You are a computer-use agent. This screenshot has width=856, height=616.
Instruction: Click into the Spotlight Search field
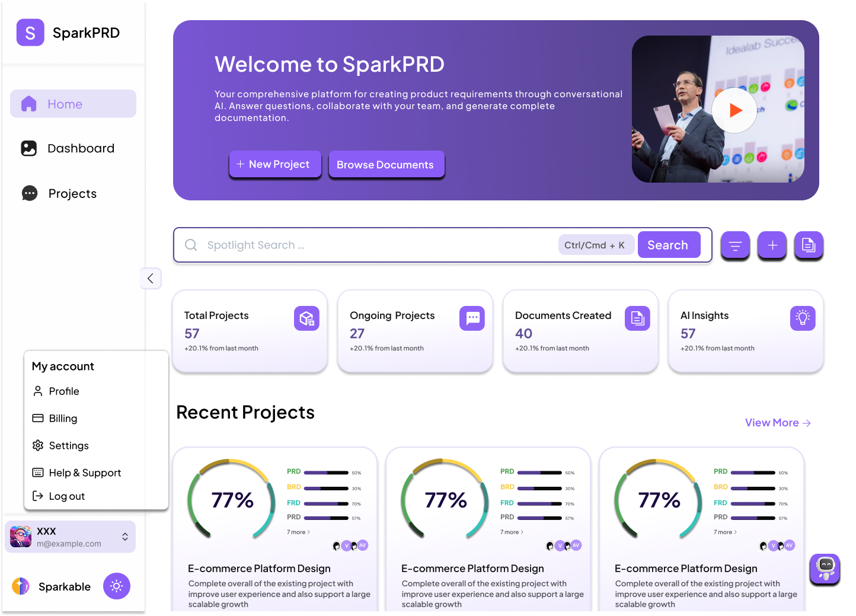pyautogui.click(x=373, y=245)
